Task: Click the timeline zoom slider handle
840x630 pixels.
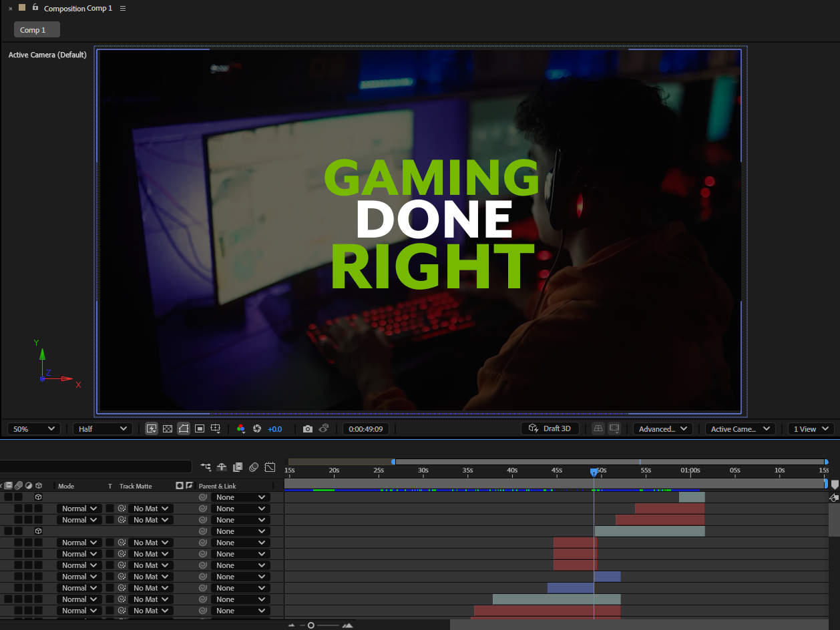Action: coord(311,625)
